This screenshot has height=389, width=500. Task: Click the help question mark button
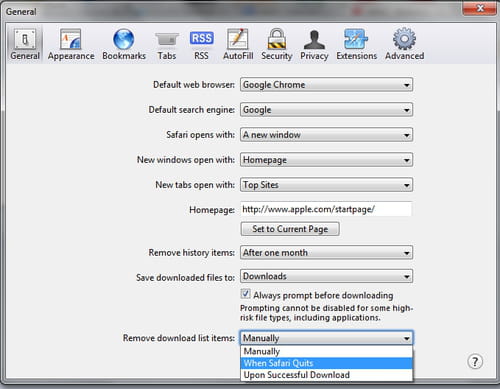(x=475, y=362)
